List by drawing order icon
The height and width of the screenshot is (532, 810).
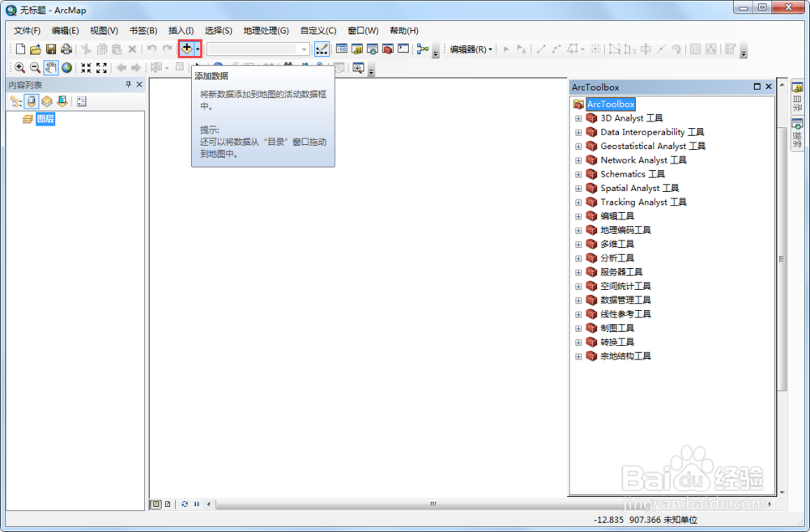point(15,102)
